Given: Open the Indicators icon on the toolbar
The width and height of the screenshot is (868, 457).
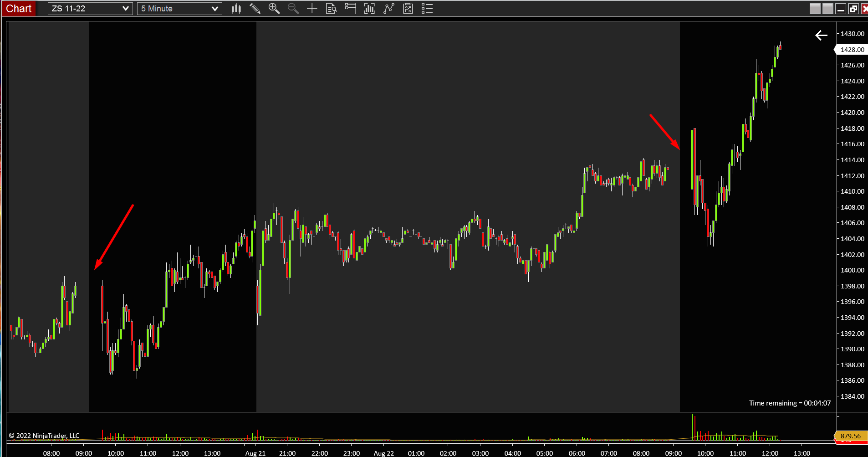Looking at the screenshot, I should click(x=369, y=8).
